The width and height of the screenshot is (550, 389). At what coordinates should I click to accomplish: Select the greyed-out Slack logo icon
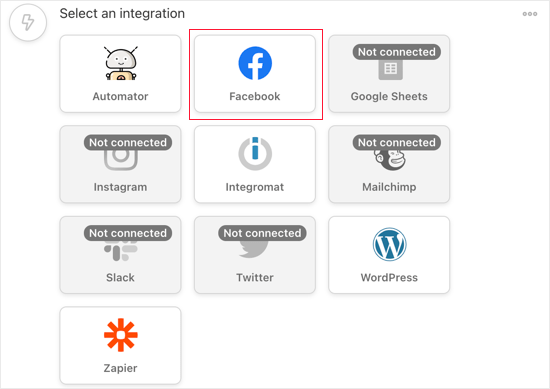pos(121,251)
